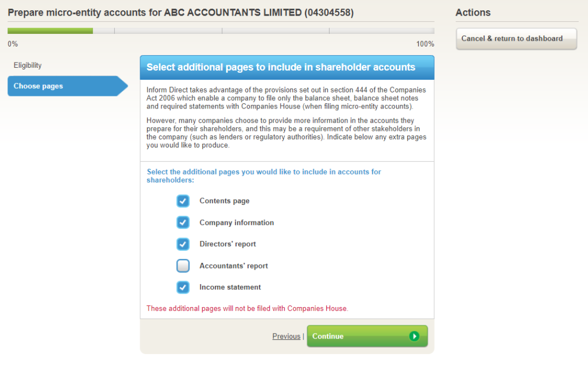Click the Directors' report label text
The width and height of the screenshot is (588, 365).
[227, 244]
